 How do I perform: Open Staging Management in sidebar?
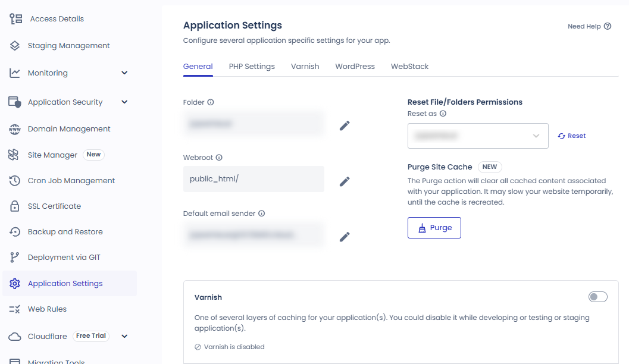tap(68, 46)
